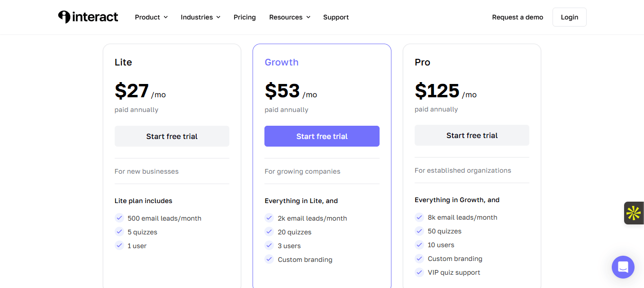Image resolution: width=644 pixels, height=288 pixels.
Task: Expand the Product dropdown menu
Action: tap(151, 17)
